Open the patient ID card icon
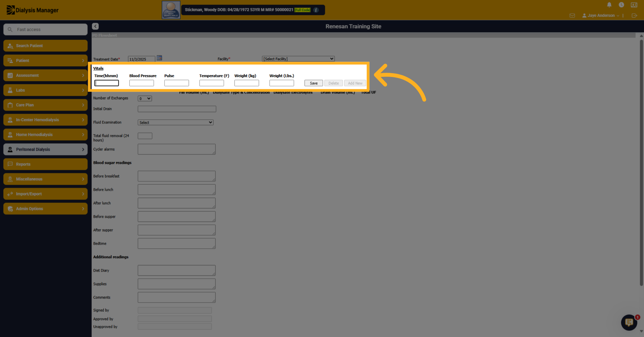The height and width of the screenshot is (337, 644). coord(634,5)
